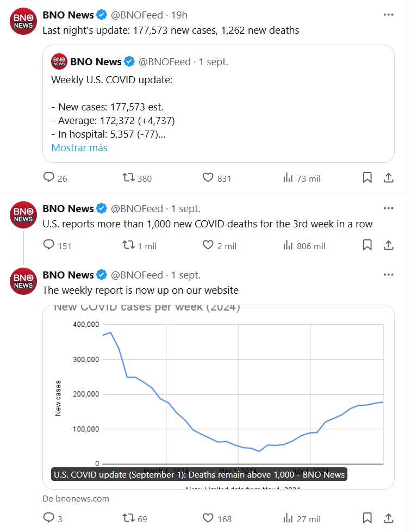The image size is (411, 532).
Task: Like the weekly report tweet with 168 likes
Action: coord(208,518)
